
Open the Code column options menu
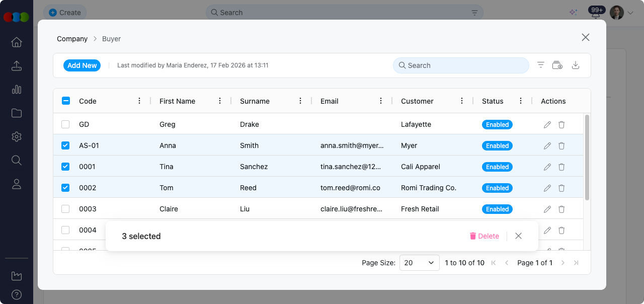[x=139, y=101]
